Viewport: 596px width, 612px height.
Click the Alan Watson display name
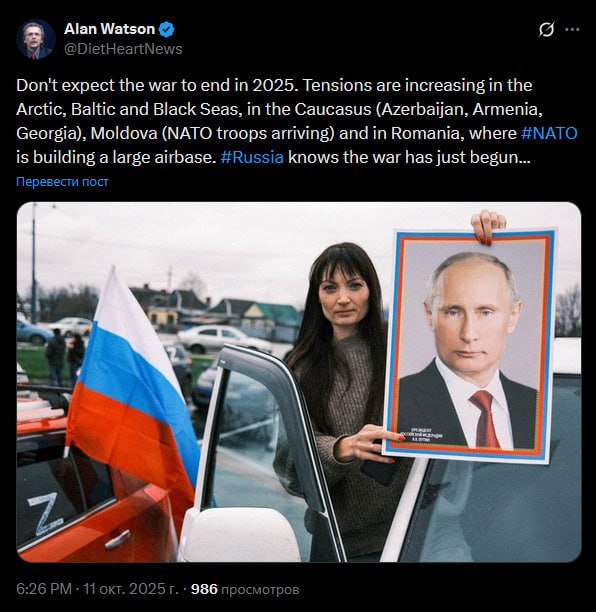click(x=109, y=29)
